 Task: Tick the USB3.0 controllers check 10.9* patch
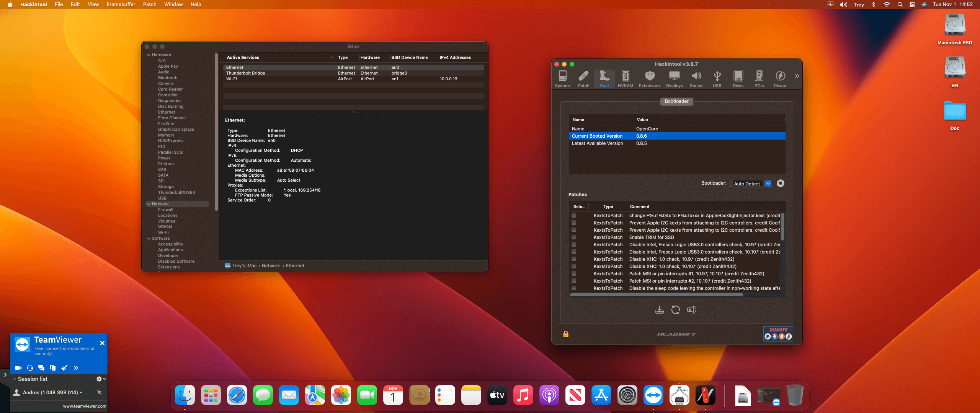click(574, 245)
